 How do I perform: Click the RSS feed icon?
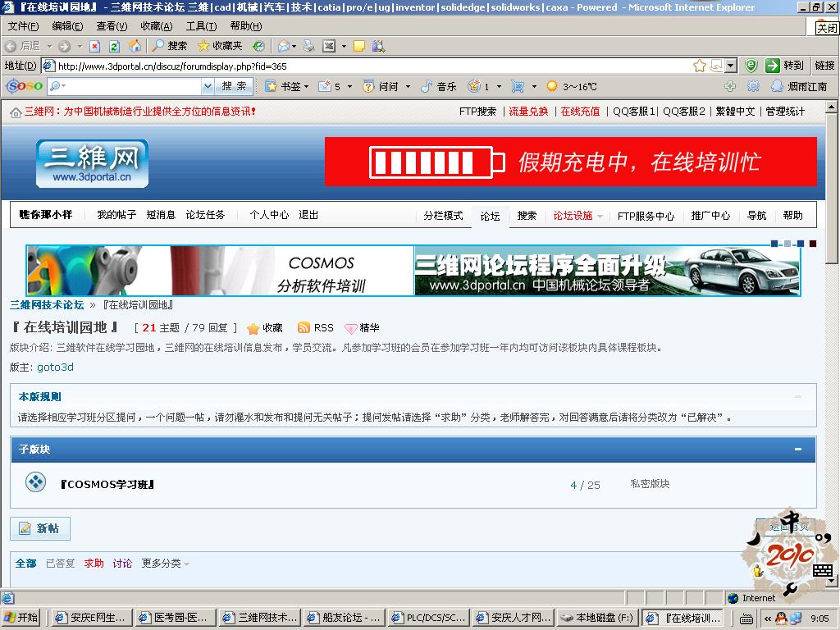304,328
